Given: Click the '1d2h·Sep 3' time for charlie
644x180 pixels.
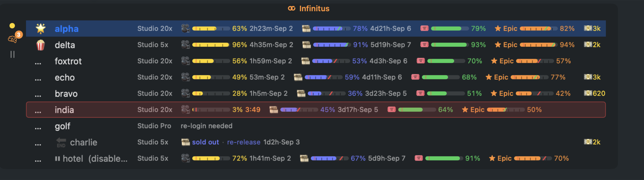Looking at the screenshot, I should 281,142.
